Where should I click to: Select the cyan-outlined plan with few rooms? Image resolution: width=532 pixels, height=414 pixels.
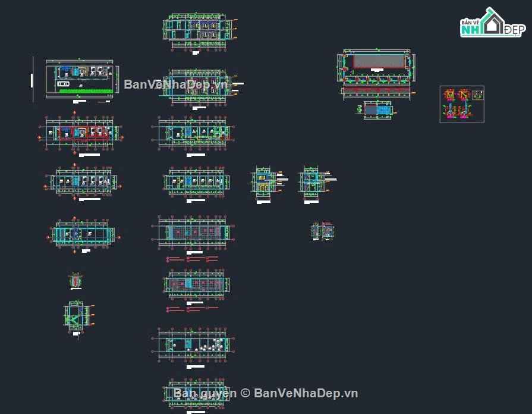[x=83, y=234]
